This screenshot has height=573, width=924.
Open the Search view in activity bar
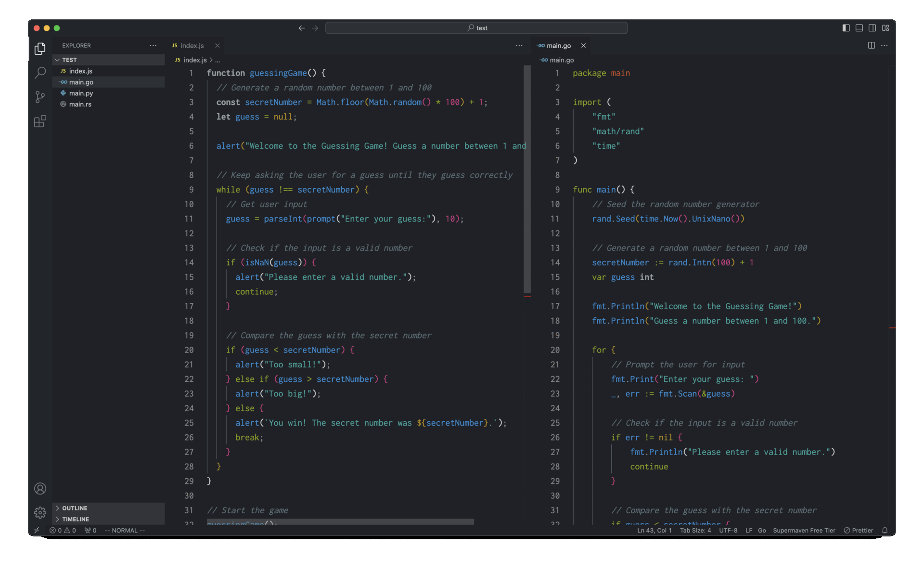(x=40, y=73)
